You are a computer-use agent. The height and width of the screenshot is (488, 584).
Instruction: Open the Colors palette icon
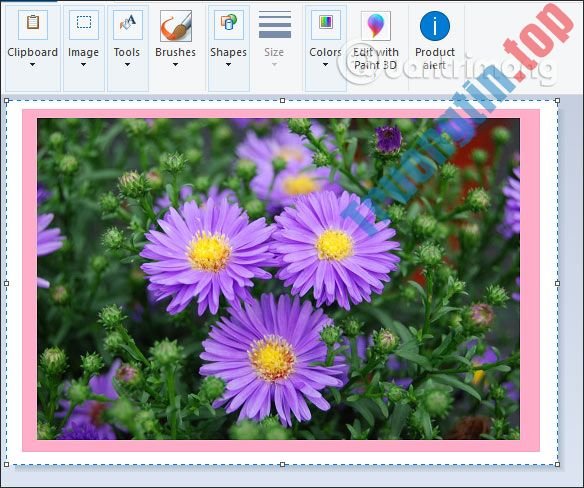(326, 25)
